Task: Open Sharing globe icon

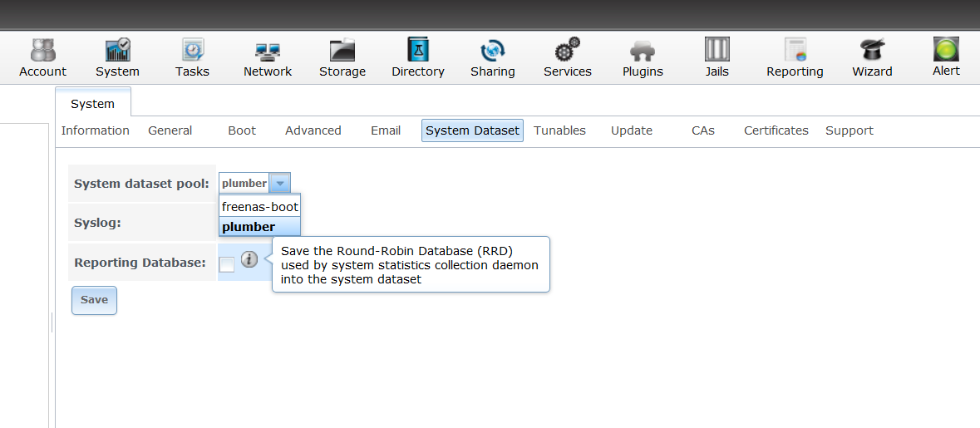Action: tap(493, 50)
